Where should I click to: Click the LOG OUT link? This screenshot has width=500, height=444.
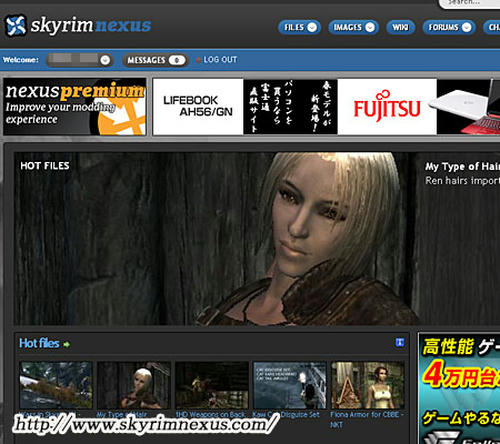(220, 60)
